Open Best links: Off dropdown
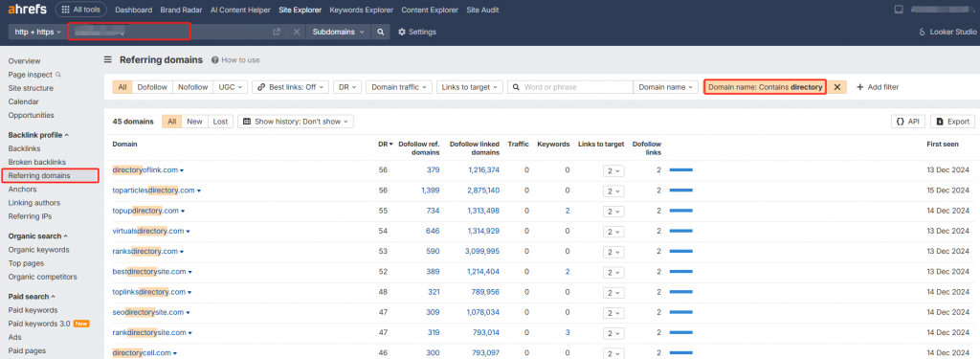The width and height of the screenshot is (980, 359). point(291,87)
